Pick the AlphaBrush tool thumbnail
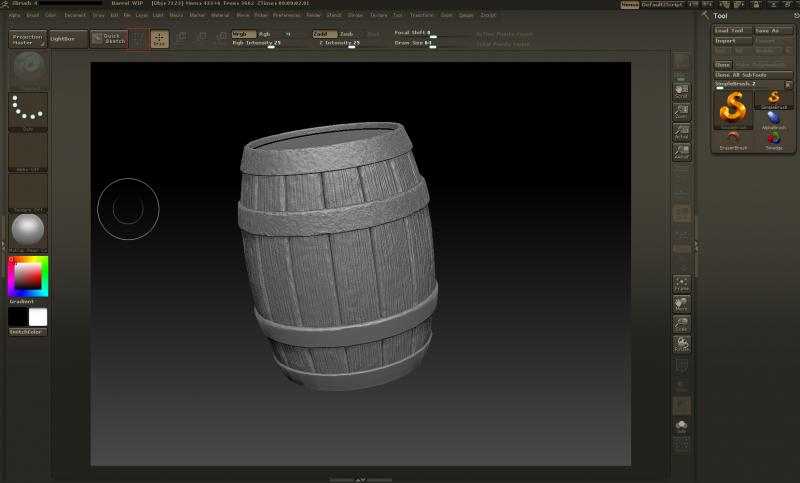Viewport: 800px width, 483px height. pyautogui.click(x=773, y=119)
